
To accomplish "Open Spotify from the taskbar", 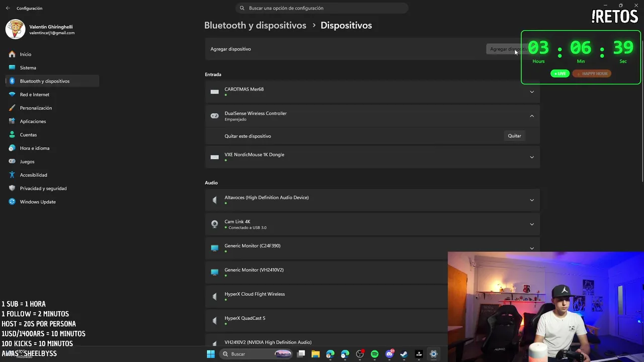I will click(x=374, y=354).
